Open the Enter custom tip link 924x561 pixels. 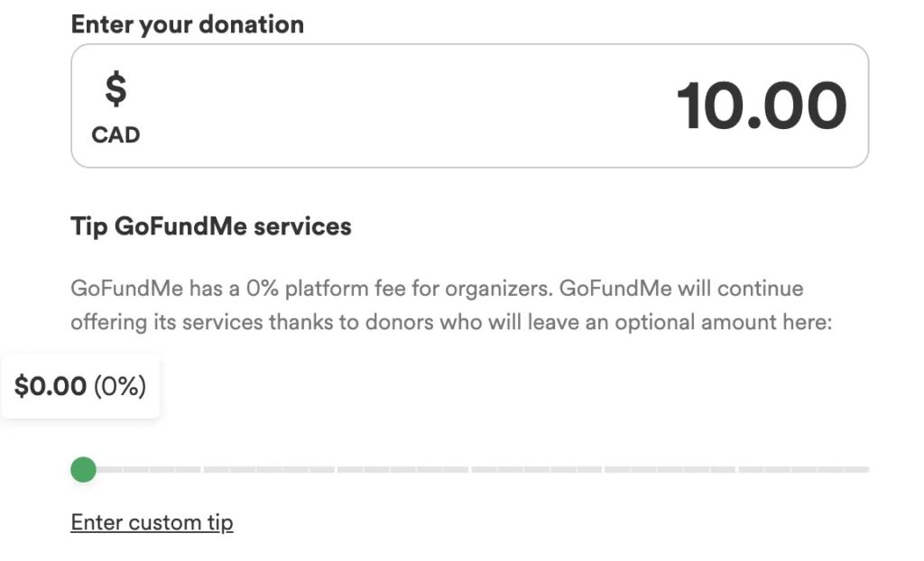click(152, 522)
